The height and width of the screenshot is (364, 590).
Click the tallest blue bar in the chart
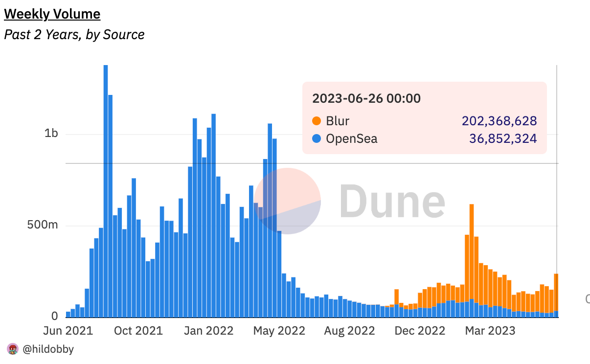click(106, 191)
